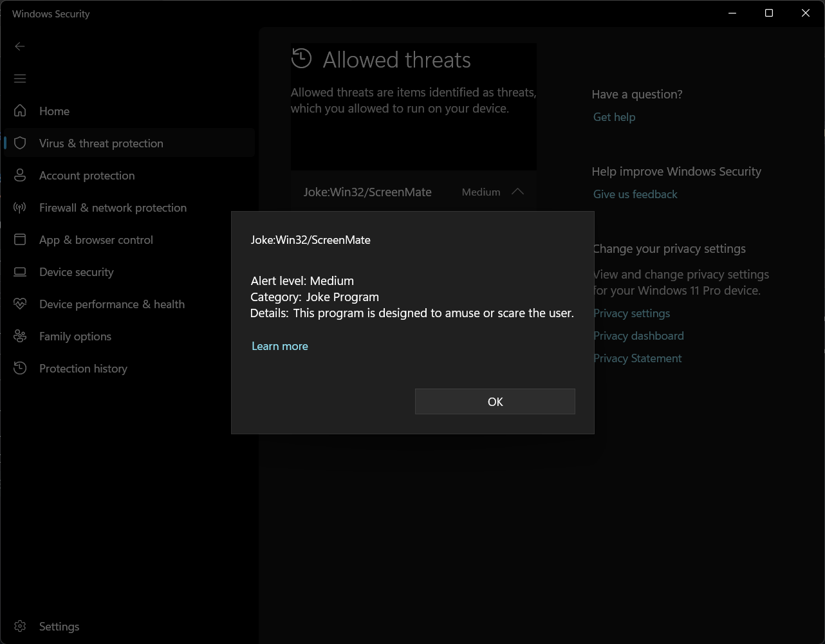Click the back arrow icon
The width and height of the screenshot is (825, 644).
(x=20, y=46)
